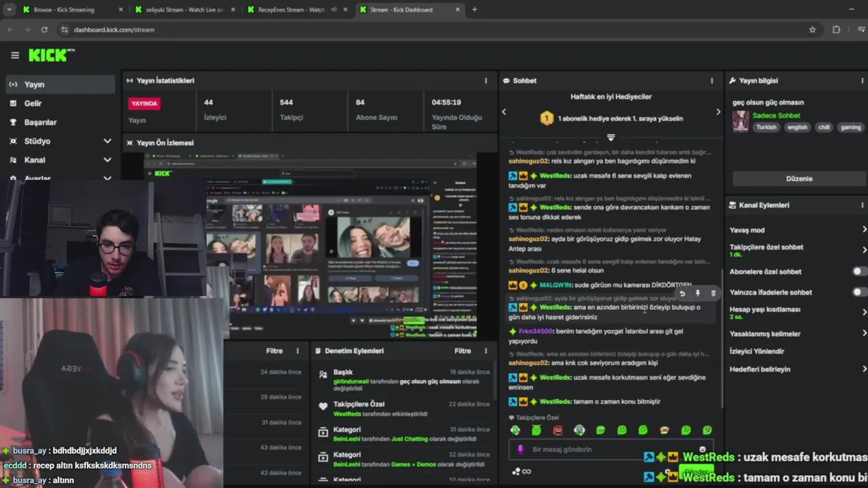Insert the first emote in Takipçilere Özel row

click(x=515, y=430)
